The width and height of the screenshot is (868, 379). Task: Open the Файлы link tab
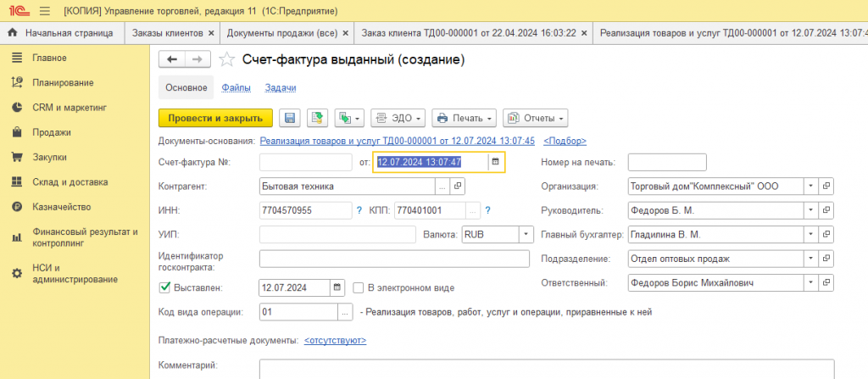pos(236,87)
